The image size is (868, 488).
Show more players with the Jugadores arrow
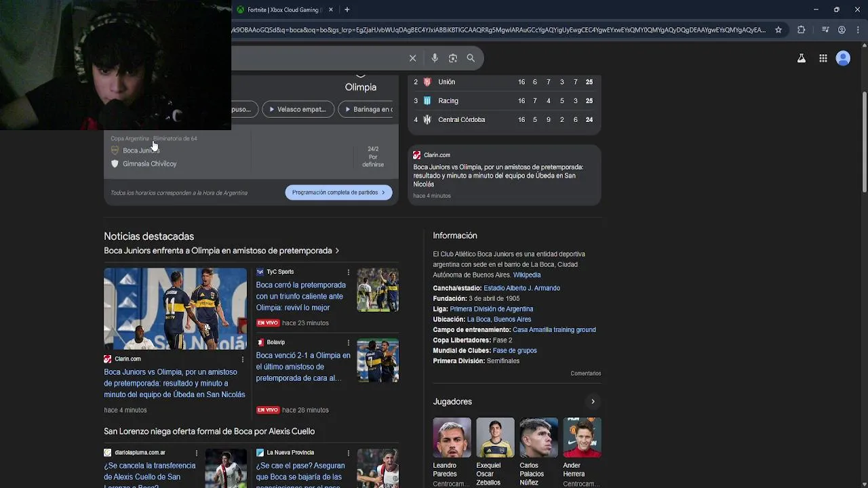click(x=593, y=402)
